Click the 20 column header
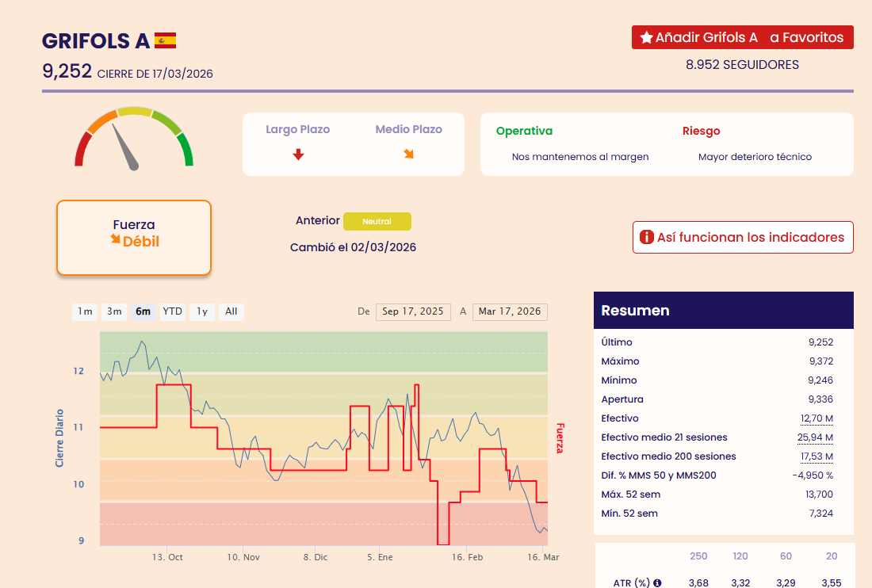The width and height of the screenshot is (872, 588). coord(832,556)
